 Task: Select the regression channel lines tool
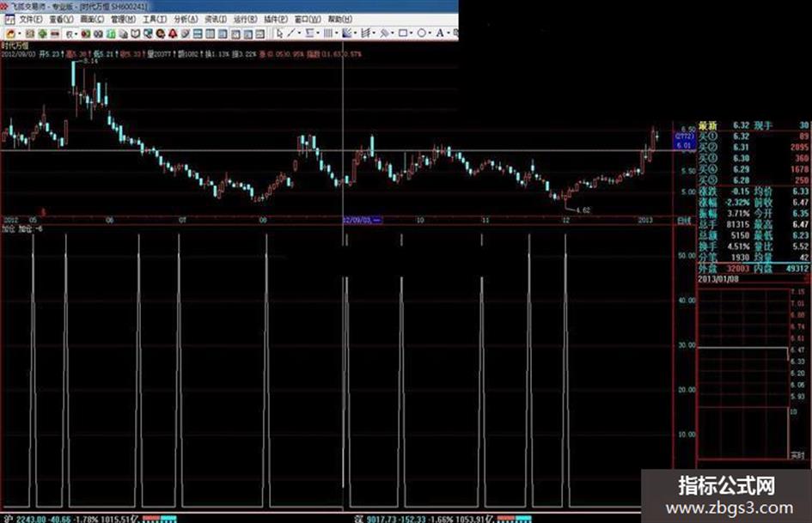pyautogui.click(x=365, y=33)
